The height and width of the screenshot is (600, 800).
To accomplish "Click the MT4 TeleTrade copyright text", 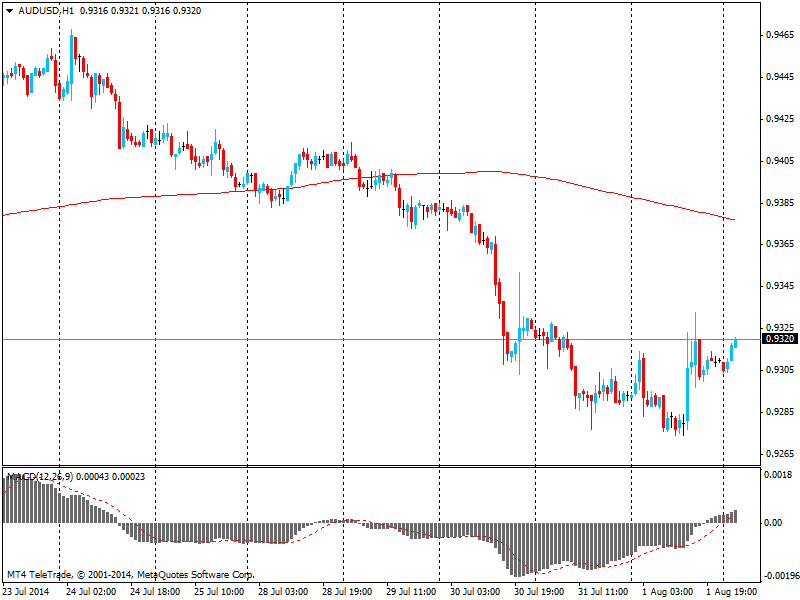I will [x=131, y=575].
